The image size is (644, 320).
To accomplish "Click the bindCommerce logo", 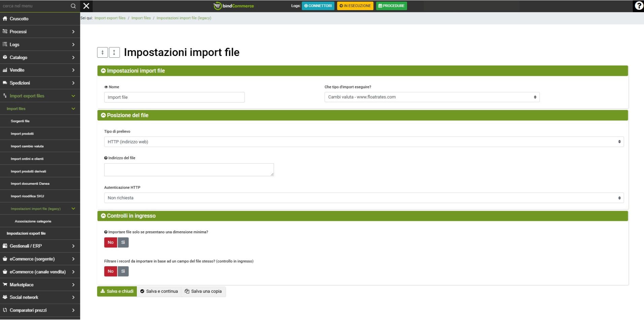I will point(234,6).
